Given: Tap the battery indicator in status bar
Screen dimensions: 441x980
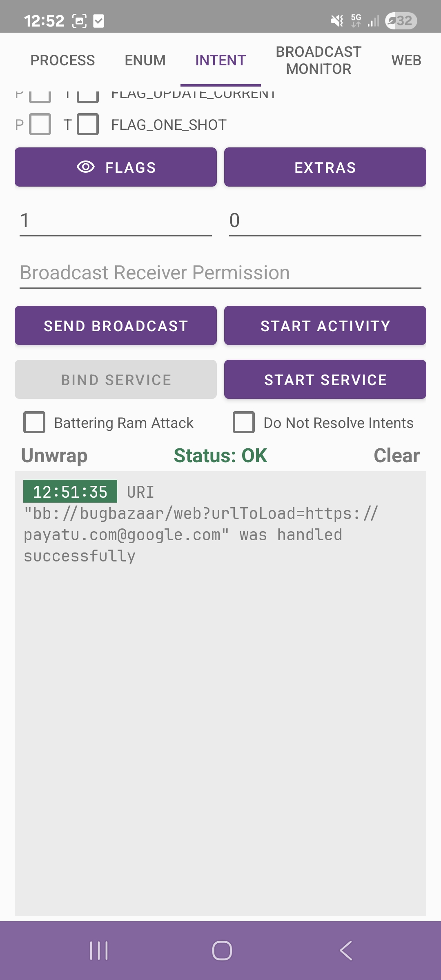Looking at the screenshot, I should 401,20.
